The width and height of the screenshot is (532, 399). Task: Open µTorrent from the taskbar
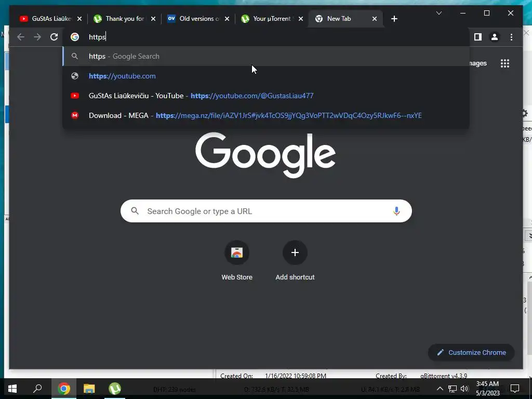[115, 389]
